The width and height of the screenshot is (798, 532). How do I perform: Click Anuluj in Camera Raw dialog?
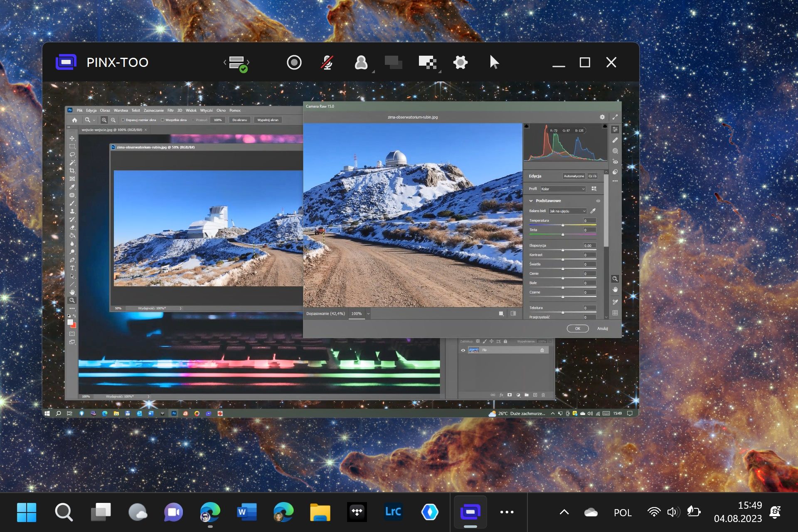coord(603,328)
